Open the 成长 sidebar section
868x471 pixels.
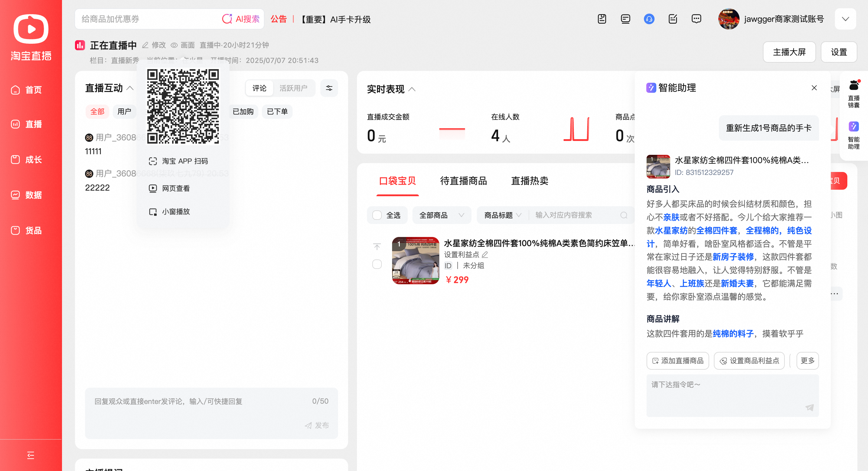point(26,160)
